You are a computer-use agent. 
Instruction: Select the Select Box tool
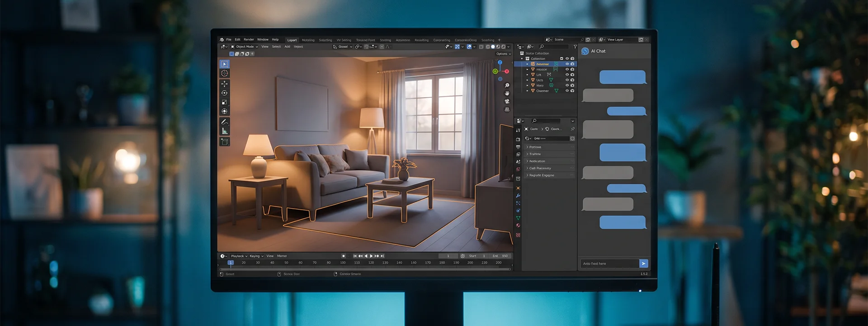(x=224, y=64)
